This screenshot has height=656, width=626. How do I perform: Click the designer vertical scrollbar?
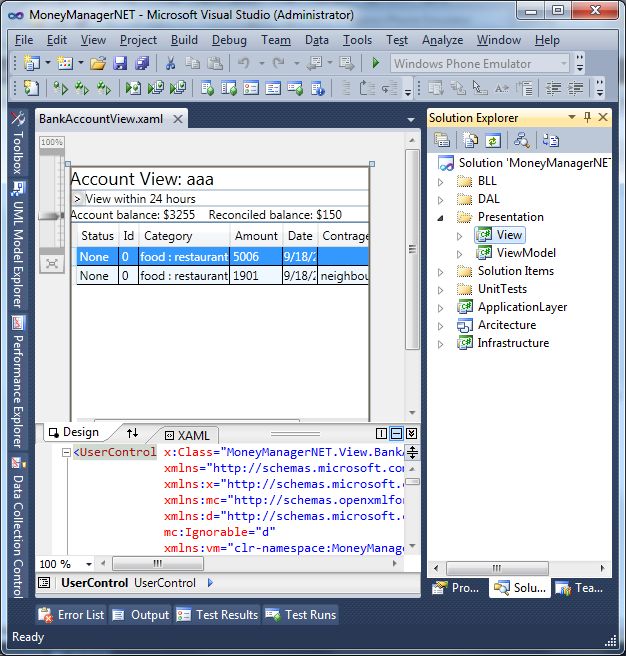pos(413,249)
